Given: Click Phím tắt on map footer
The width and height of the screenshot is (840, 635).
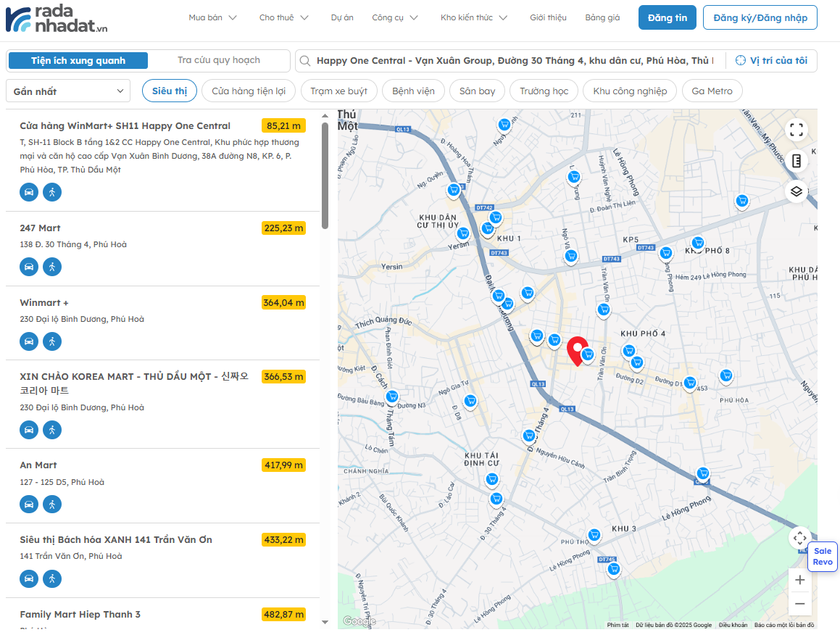Looking at the screenshot, I should (617, 625).
